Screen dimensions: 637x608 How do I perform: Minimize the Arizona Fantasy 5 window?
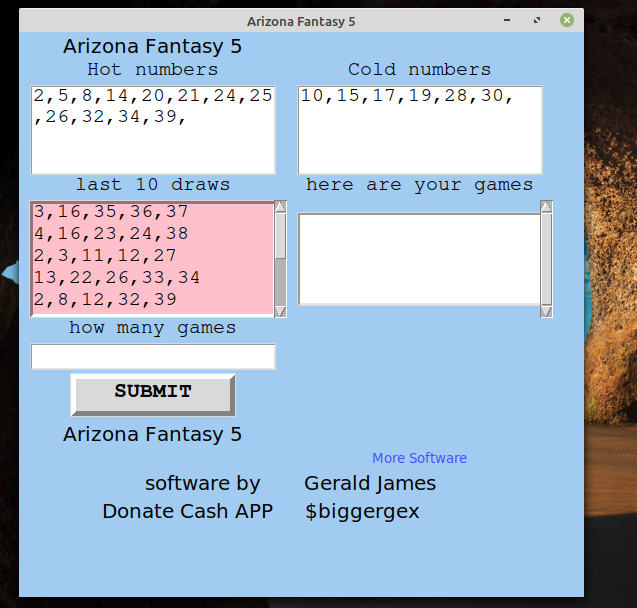click(x=507, y=20)
